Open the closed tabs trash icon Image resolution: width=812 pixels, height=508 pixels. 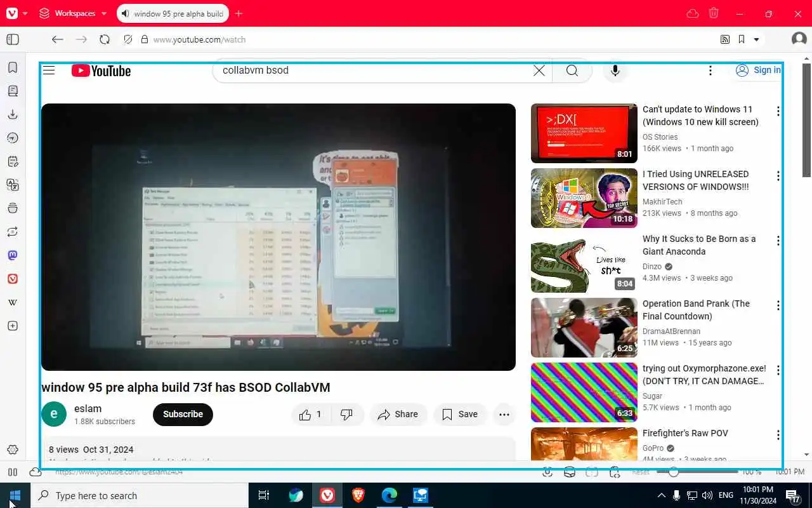[714, 13]
